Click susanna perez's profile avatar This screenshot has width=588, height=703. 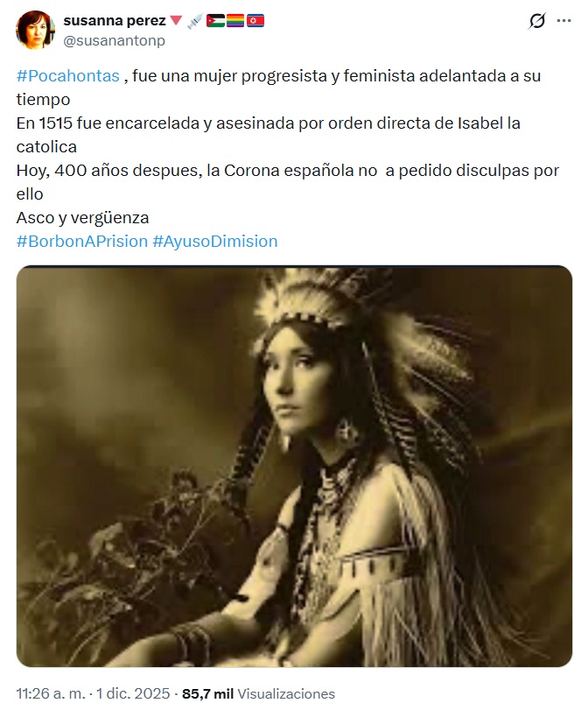pyautogui.click(x=35, y=30)
